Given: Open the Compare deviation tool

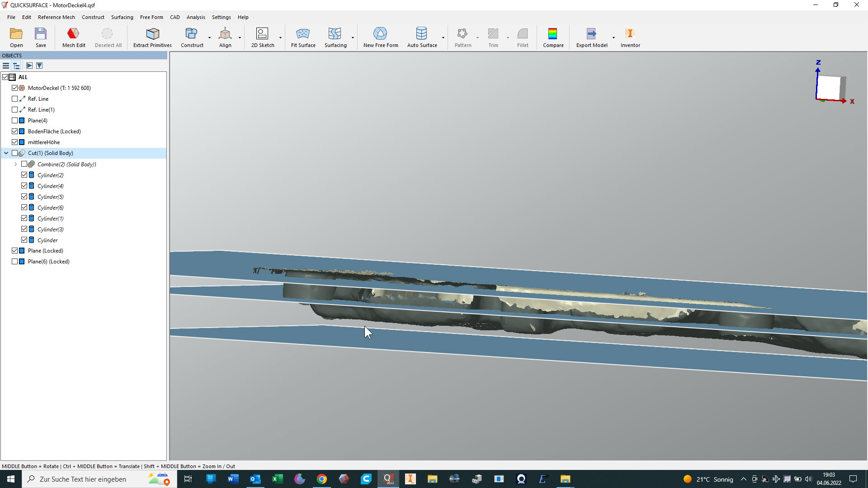Looking at the screenshot, I should 553,37.
